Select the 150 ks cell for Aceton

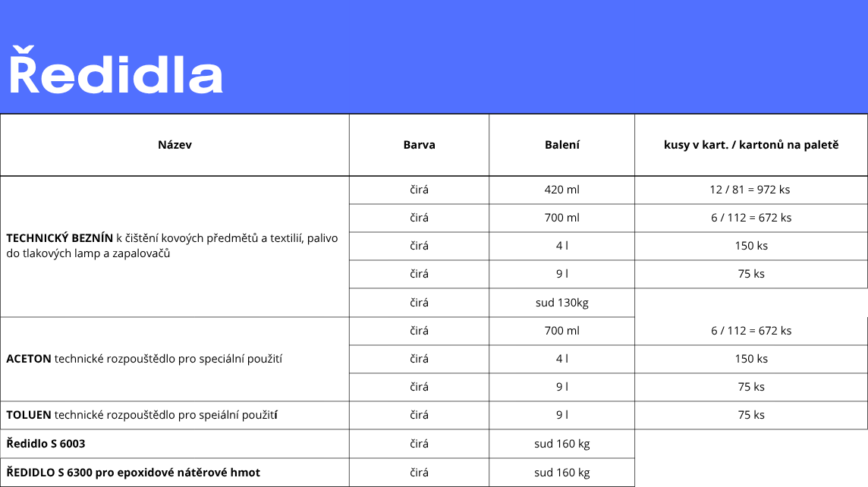point(750,359)
